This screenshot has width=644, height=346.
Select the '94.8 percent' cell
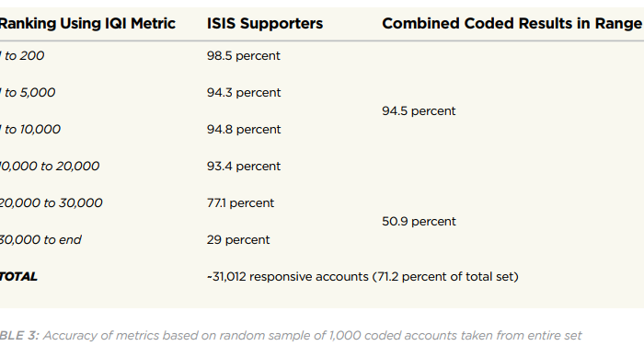coord(244,130)
